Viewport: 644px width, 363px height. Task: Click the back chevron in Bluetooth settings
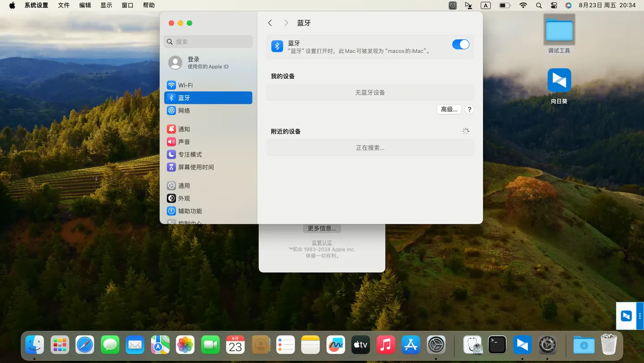tap(270, 22)
